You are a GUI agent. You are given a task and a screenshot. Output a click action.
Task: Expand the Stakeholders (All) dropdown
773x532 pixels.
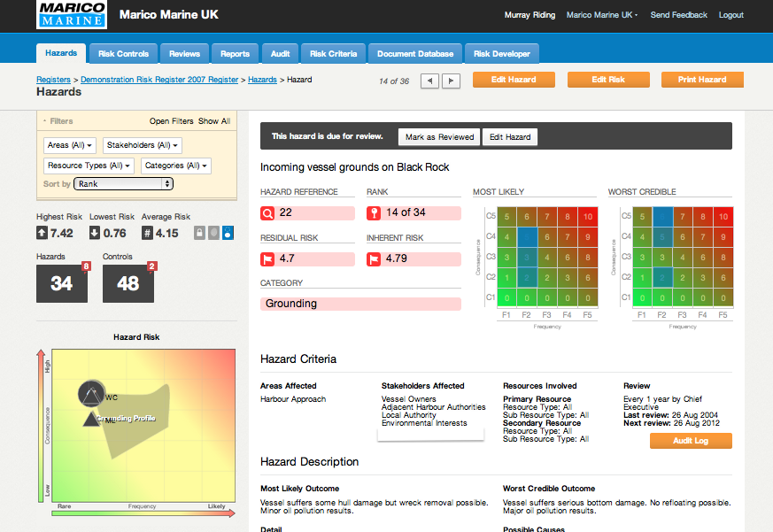point(142,145)
